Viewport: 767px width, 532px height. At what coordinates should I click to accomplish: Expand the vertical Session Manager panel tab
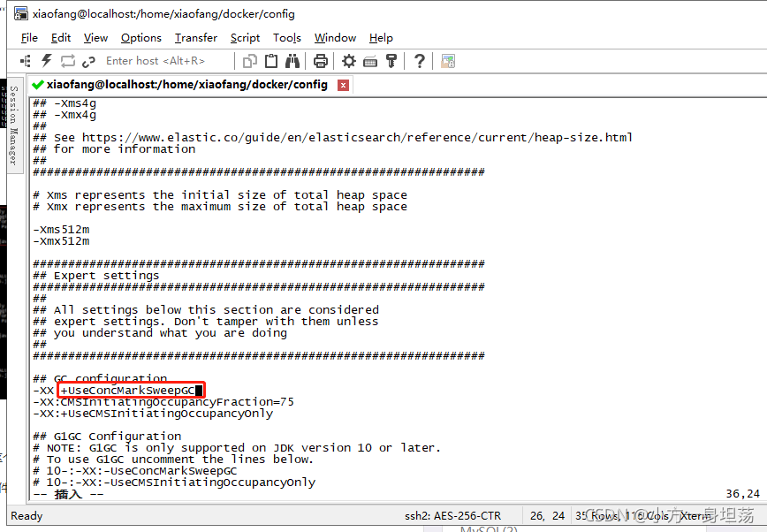click(14, 125)
